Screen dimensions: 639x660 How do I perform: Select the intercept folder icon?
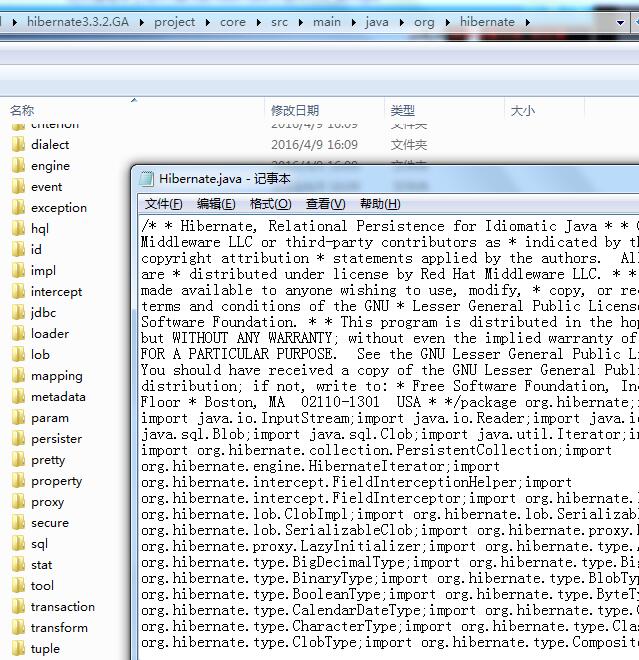coord(18,292)
